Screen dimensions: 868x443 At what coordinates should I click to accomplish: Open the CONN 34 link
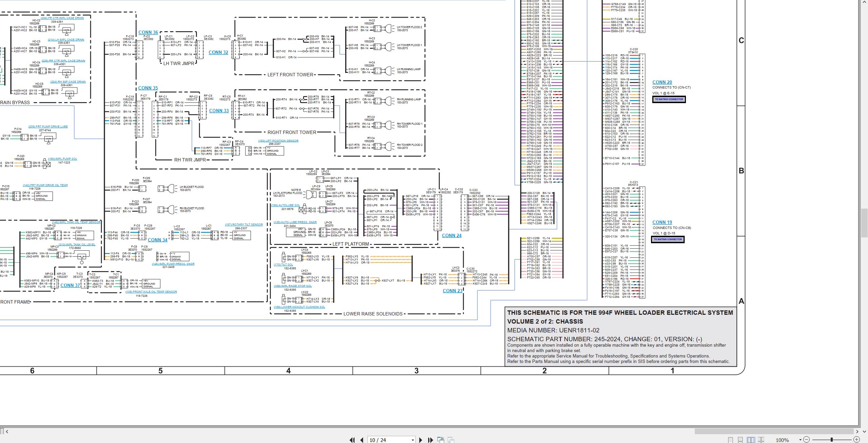point(158,240)
